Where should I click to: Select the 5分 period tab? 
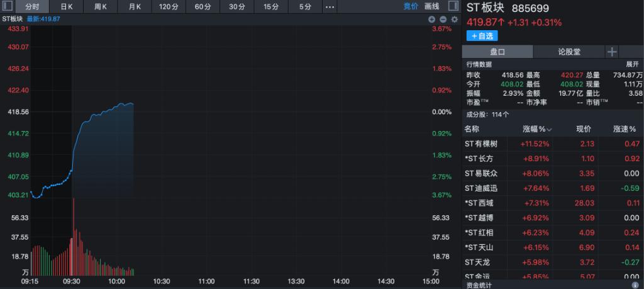[305, 6]
